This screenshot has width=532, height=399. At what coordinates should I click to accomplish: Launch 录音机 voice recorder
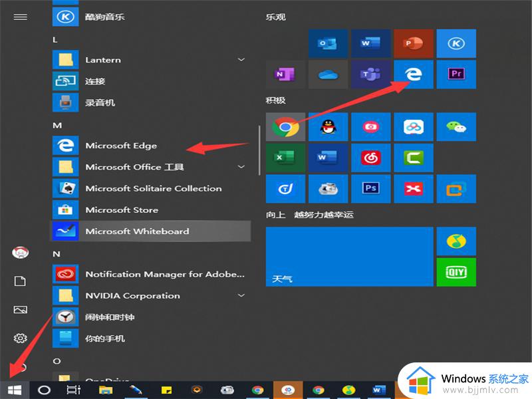coord(151,102)
